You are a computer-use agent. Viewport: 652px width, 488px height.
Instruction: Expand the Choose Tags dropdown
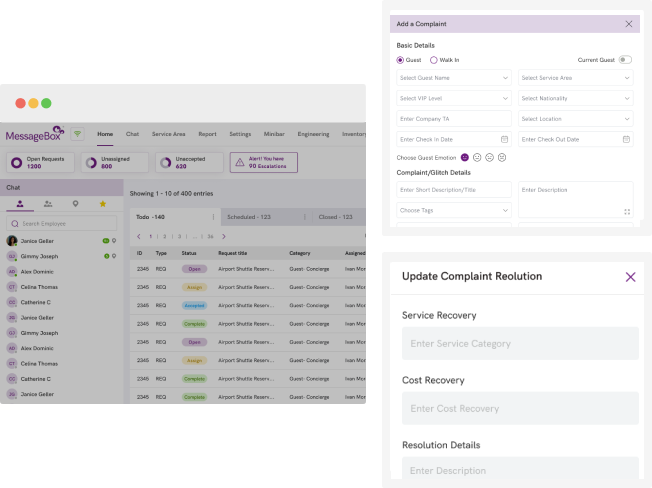[454, 211]
